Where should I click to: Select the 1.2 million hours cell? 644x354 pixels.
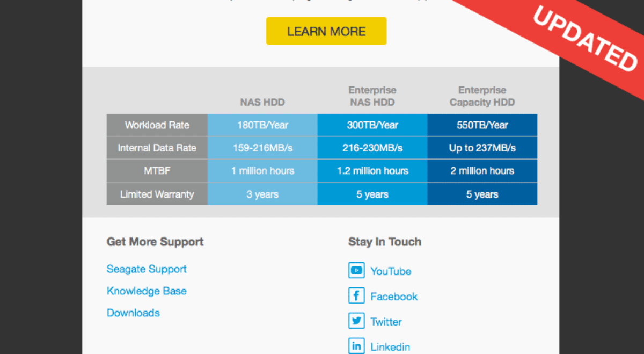(372, 171)
